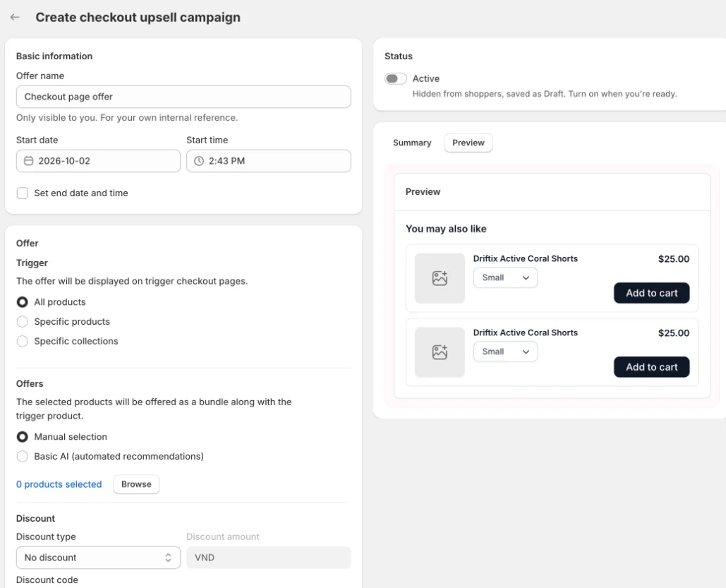726x588 pixels.
Task: Open the first product's Small size dropdown
Action: (x=505, y=277)
